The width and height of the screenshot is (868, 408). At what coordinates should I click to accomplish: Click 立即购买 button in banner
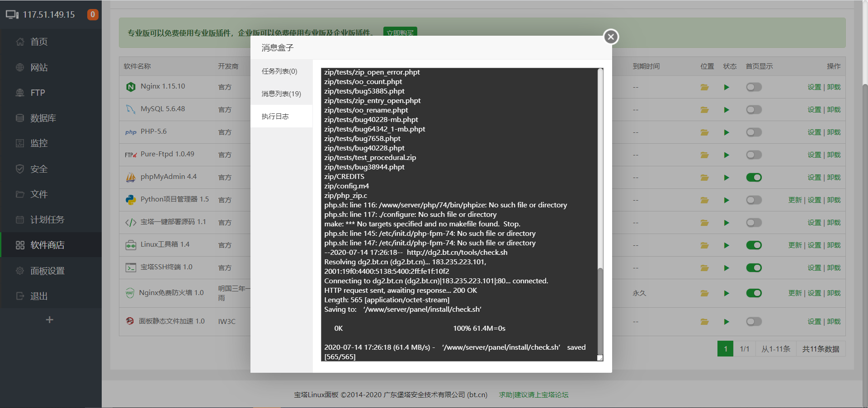pos(400,32)
